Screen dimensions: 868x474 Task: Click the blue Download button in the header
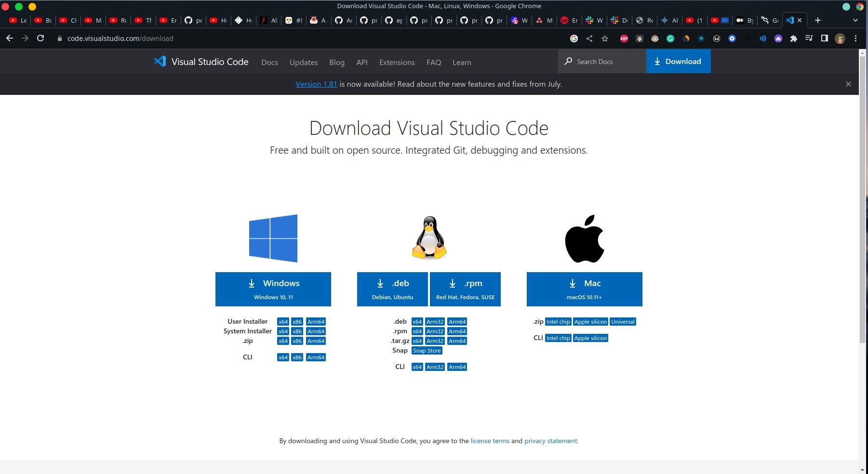(x=678, y=61)
